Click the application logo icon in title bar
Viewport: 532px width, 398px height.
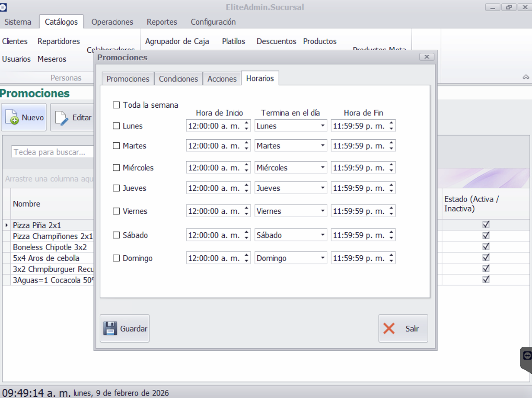3,7
